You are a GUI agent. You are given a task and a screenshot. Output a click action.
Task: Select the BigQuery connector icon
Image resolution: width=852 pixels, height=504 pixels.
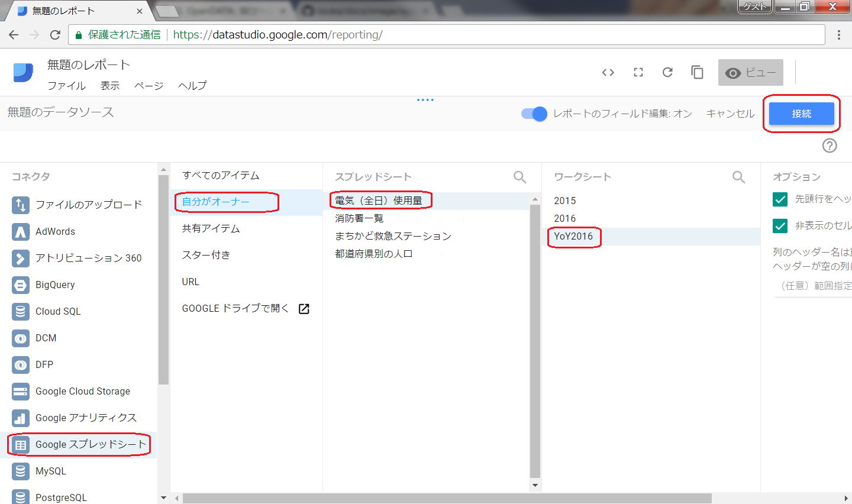click(21, 285)
